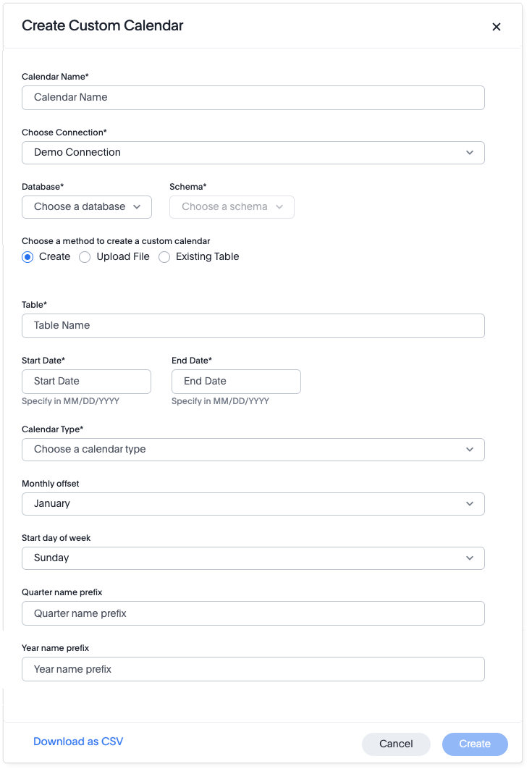Click the Download as CSV link
The image size is (532, 769).
77,741
